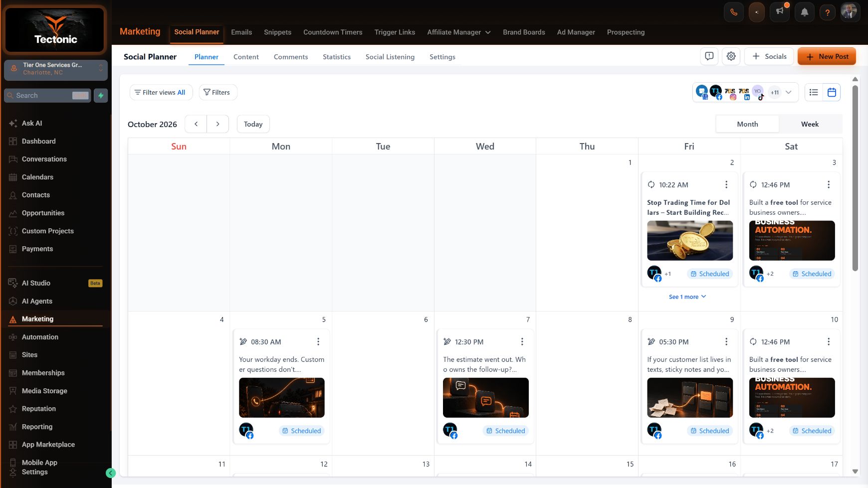The height and width of the screenshot is (488, 868).
Task: Switch to list view
Action: pos(814,92)
